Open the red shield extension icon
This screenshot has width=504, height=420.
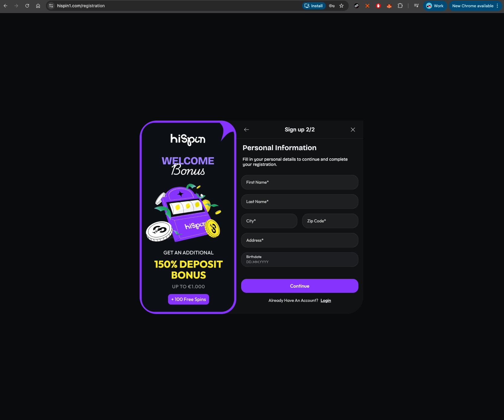378,6
